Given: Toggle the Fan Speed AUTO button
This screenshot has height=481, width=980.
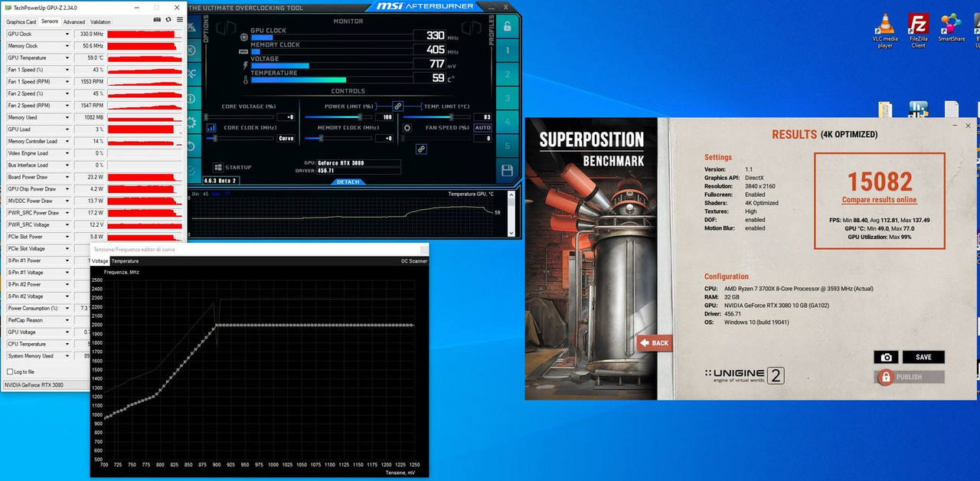Looking at the screenshot, I should tap(482, 127).
